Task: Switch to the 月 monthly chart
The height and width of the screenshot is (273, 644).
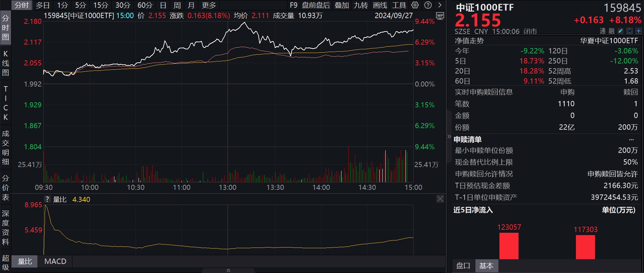Action: 191,5
